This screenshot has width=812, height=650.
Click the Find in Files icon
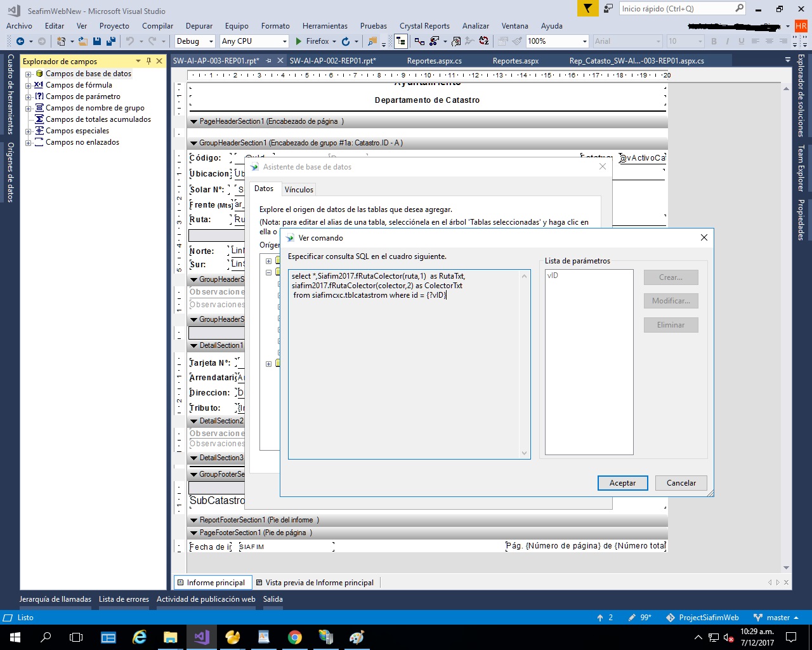(x=372, y=41)
